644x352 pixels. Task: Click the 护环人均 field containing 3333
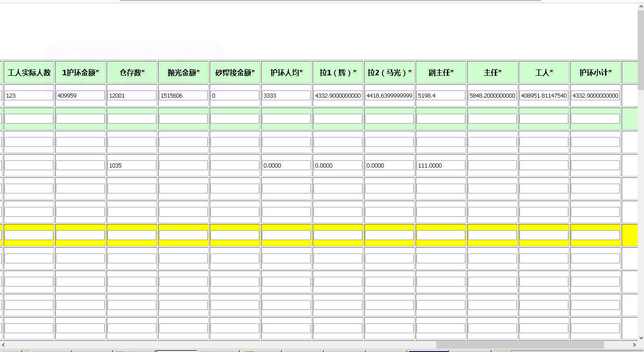click(x=286, y=95)
